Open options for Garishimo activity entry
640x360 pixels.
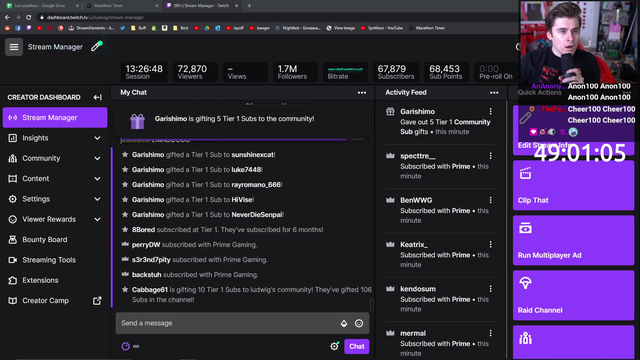pyautogui.click(x=490, y=111)
